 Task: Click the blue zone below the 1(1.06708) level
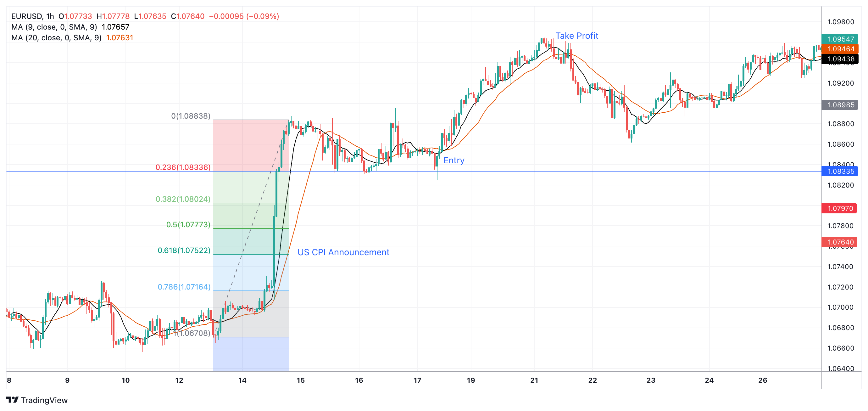(x=251, y=354)
